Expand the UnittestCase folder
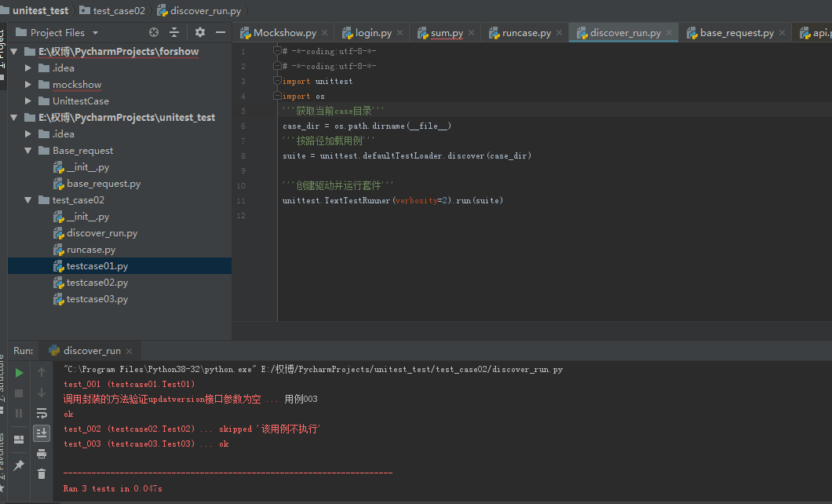Viewport: 832px width, 504px height. [28, 100]
